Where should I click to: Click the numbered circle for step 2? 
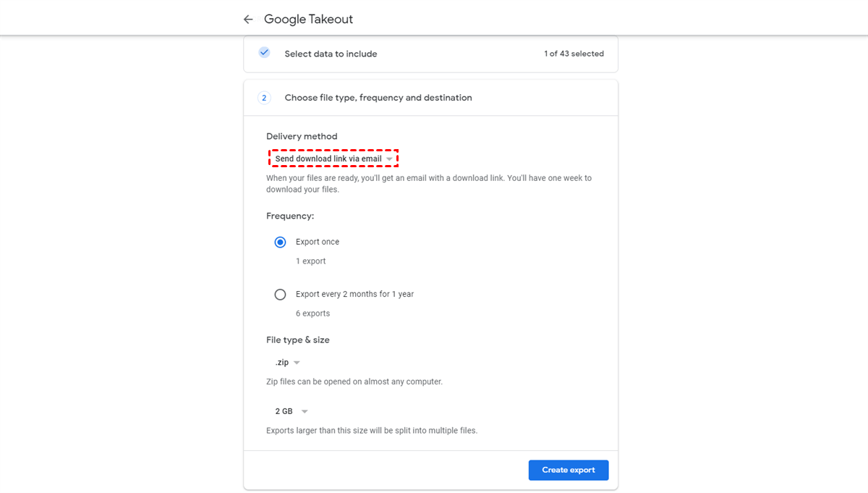pyautogui.click(x=264, y=97)
